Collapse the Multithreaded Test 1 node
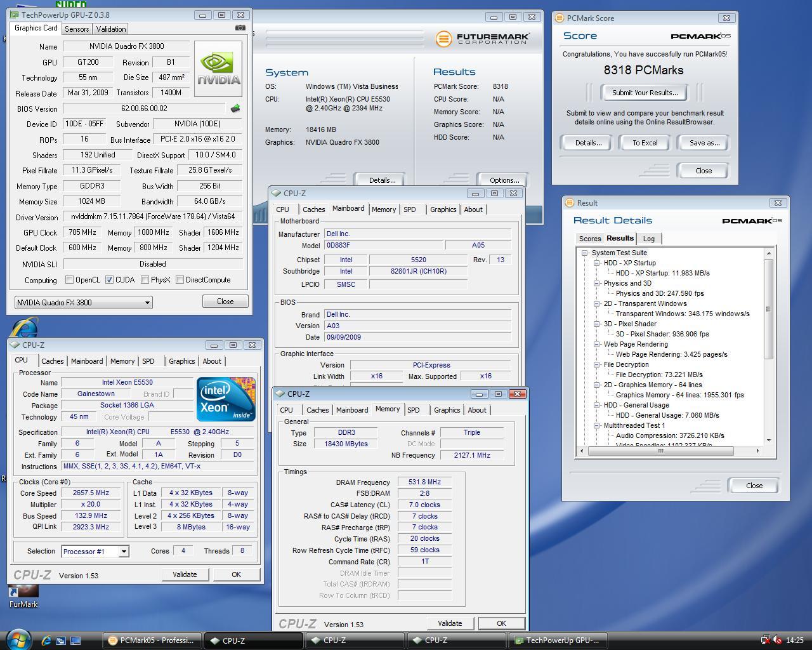812x650 pixels. click(x=597, y=425)
